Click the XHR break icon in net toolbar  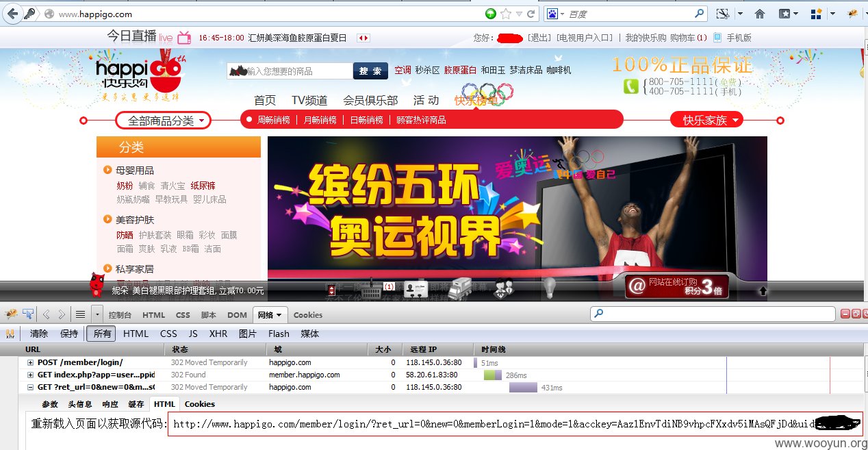click(10, 334)
